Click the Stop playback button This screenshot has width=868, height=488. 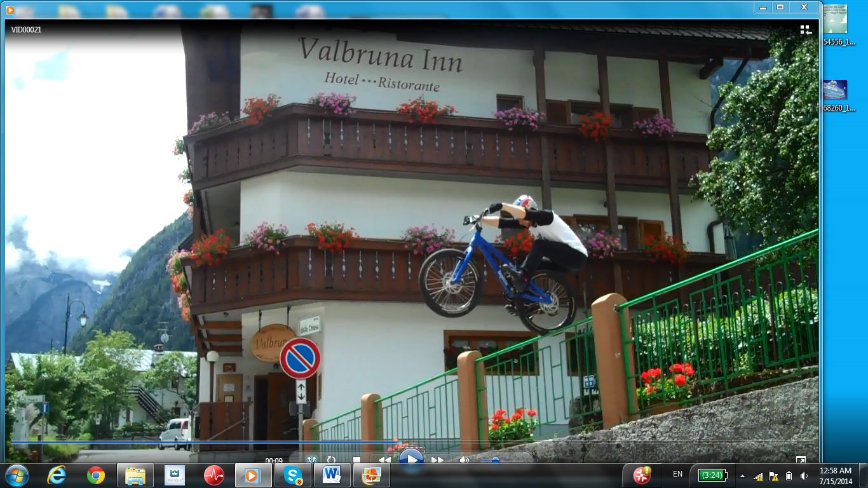coord(356,459)
